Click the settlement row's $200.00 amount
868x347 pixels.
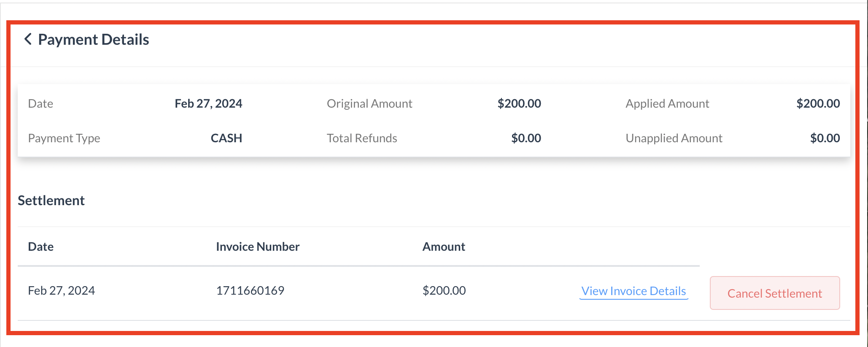(444, 290)
